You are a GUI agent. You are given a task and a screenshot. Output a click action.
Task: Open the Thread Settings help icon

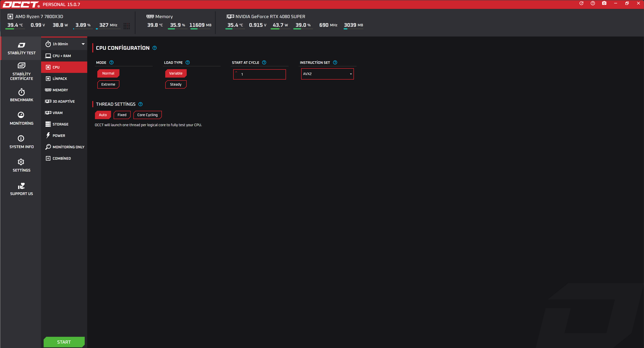click(141, 104)
